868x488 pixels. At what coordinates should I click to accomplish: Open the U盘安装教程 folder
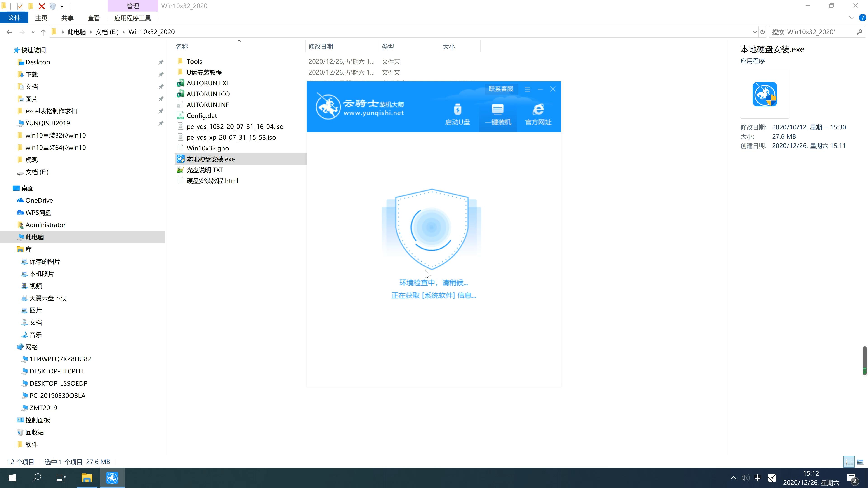tap(205, 72)
